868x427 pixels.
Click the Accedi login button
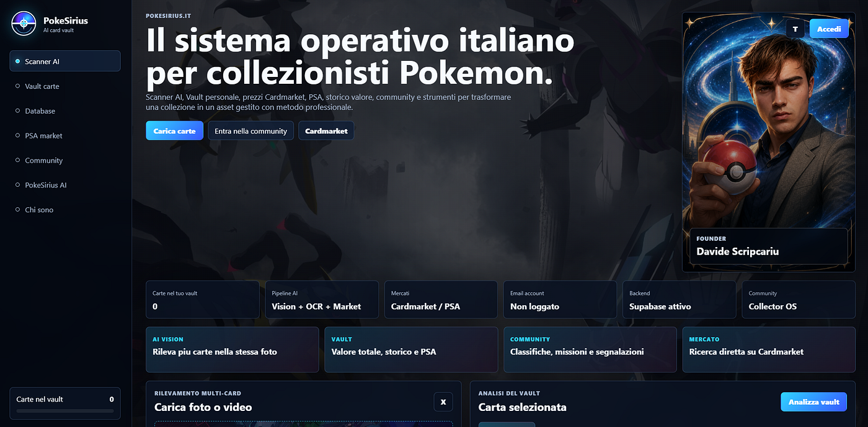pyautogui.click(x=829, y=29)
